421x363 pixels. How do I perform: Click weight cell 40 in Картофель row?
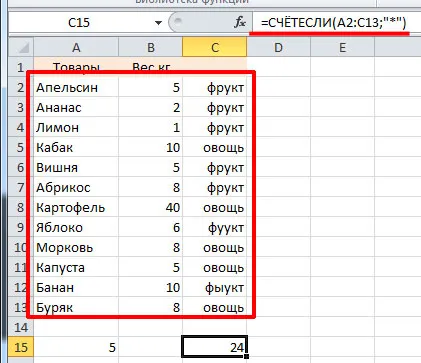(x=151, y=207)
